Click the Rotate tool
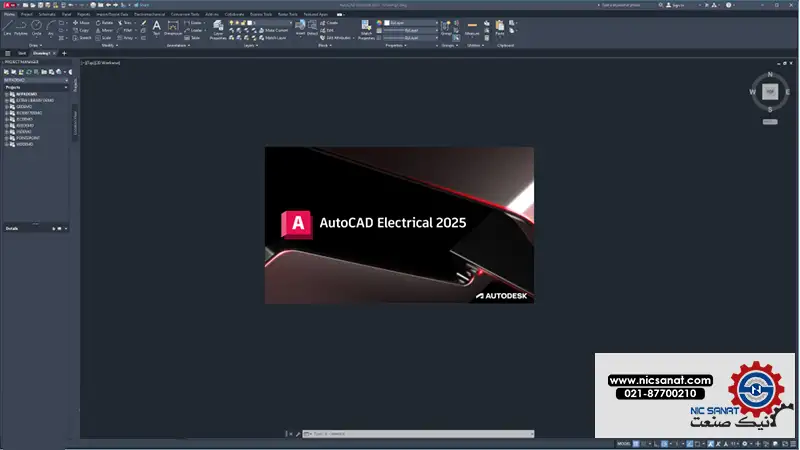Screen dimensions: 800x450 pyautogui.click(x=105, y=23)
